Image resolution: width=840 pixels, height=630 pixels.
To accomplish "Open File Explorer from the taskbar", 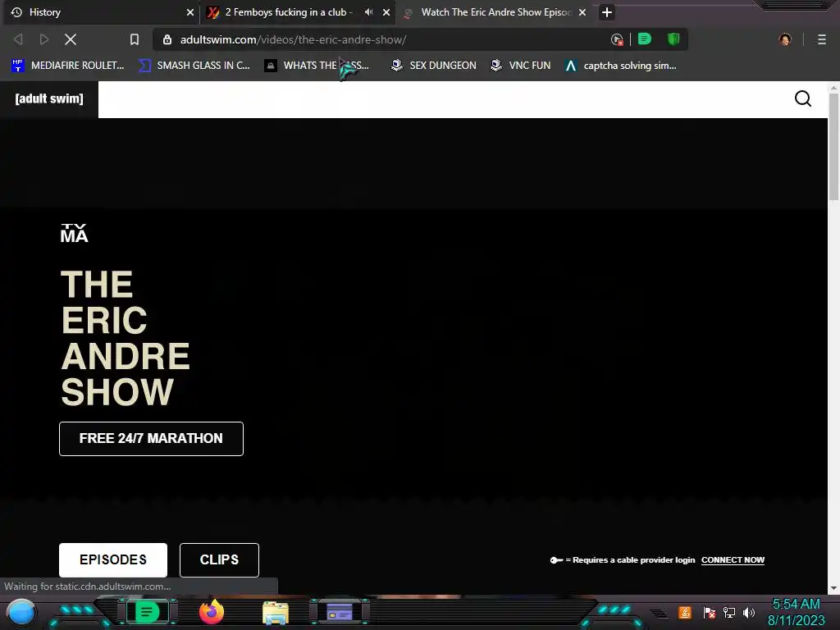I will [276, 612].
